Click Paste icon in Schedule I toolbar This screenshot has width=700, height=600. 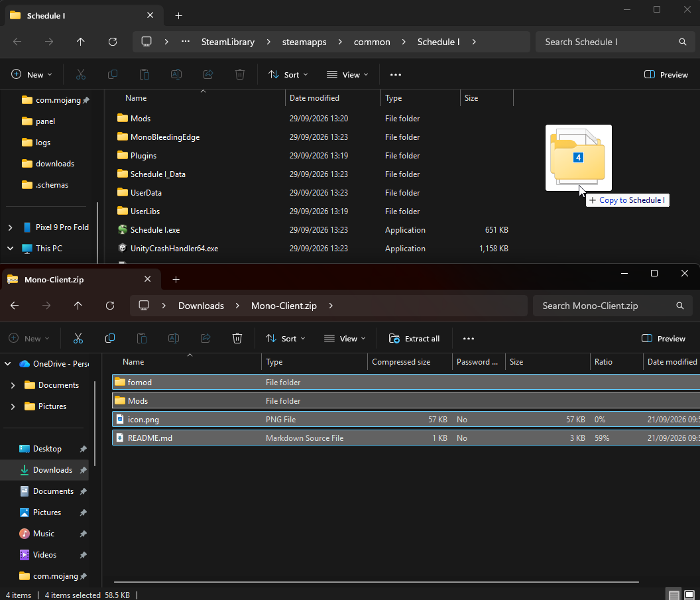[x=145, y=74]
